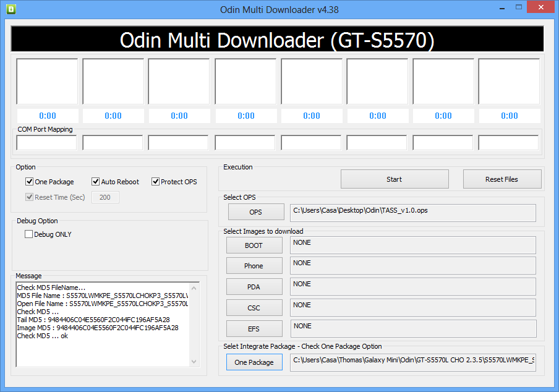Click the CSC image button
The height and width of the screenshot is (392, 559).
(254, 308)
